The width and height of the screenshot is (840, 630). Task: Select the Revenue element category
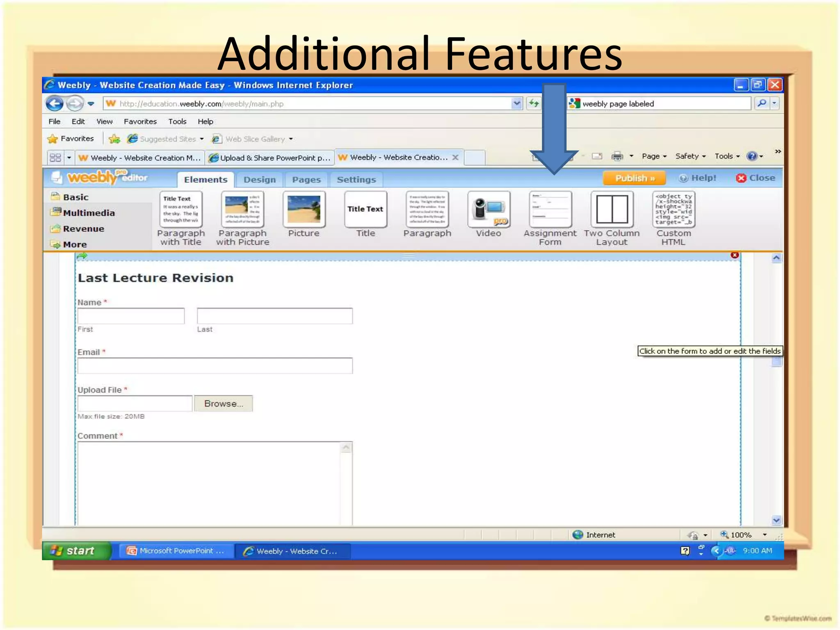[84, 228]
